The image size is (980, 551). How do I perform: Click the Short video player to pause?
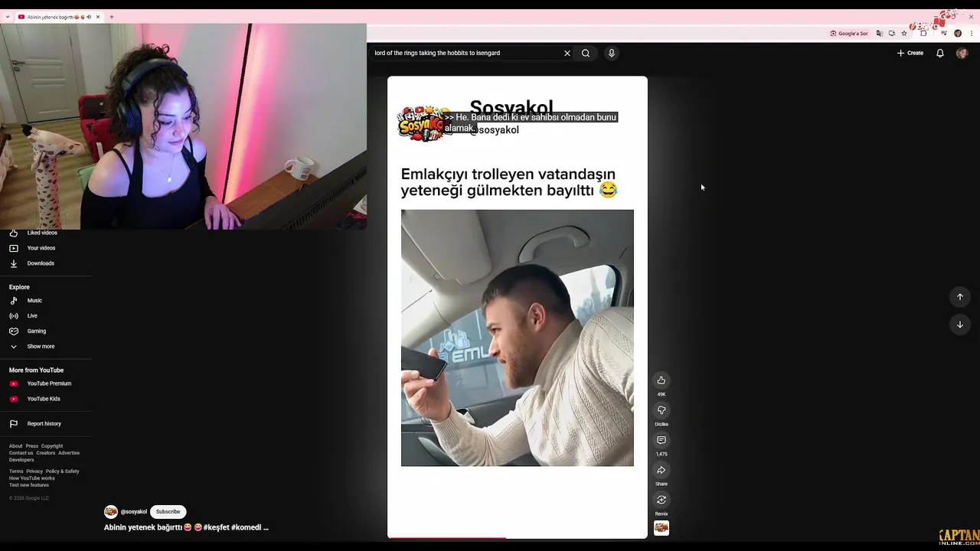pos(518,306)
